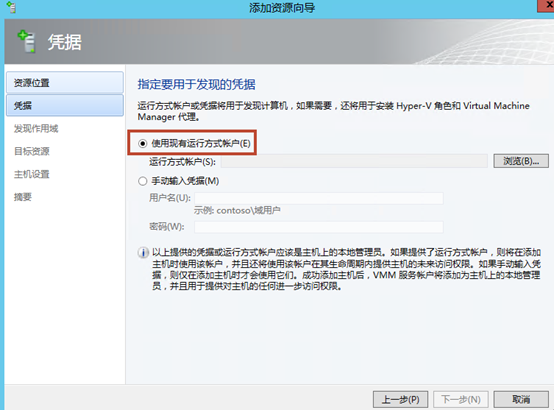Close the 添加资源向导 window
554x410 pixels.
[x=546, y=6]
